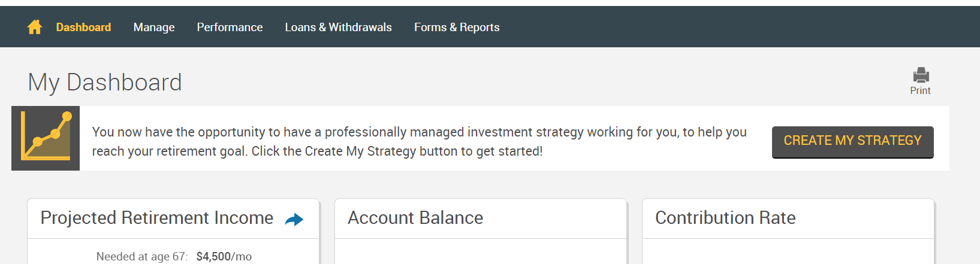Click the yellow home icon
Screen dimensions: 980x264
(35, 27)
